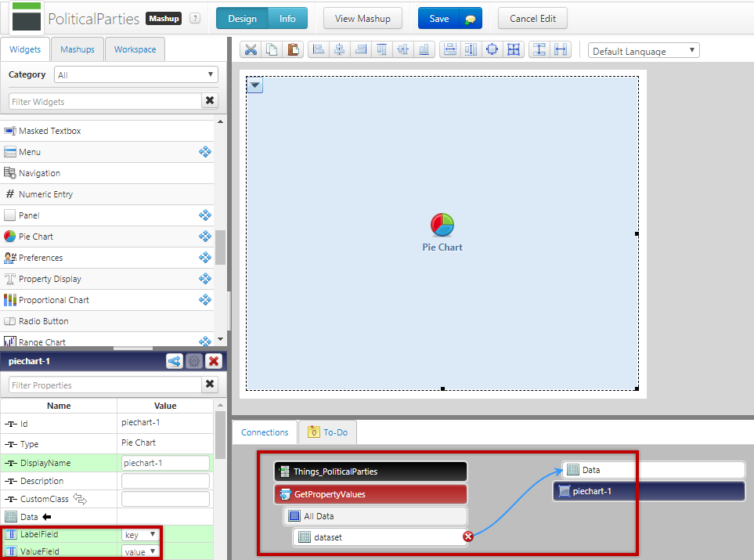Screen dimensions: 754x560
Task: Open the LabelField key dropdown
Action: 140,534
